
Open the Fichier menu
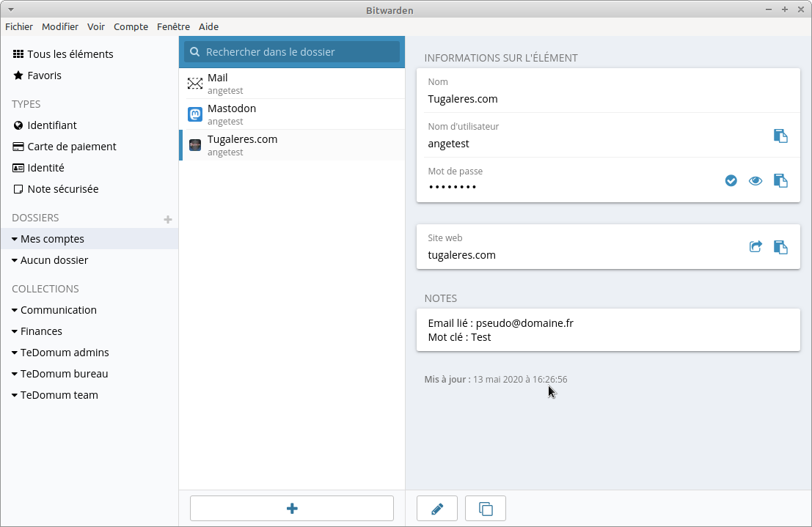[19, 26]
